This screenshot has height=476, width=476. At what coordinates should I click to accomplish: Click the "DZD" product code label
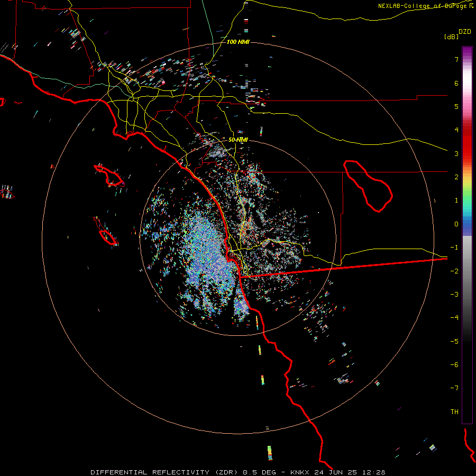pyautogui.click(x=465, y=32)
